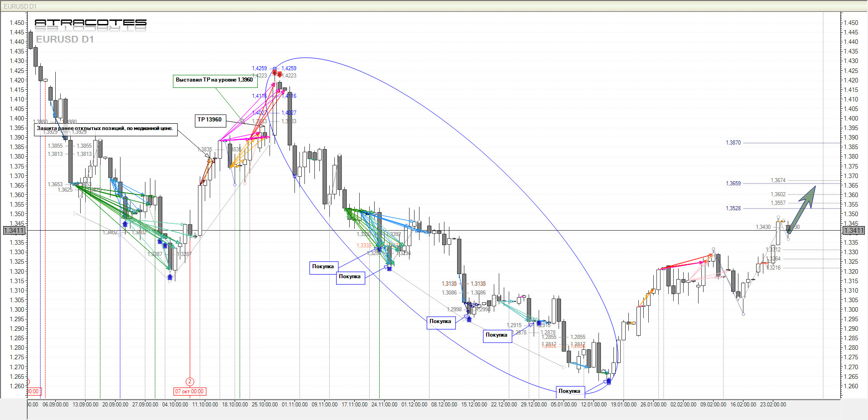Click the level label 1,3674

tap(778, 180)
